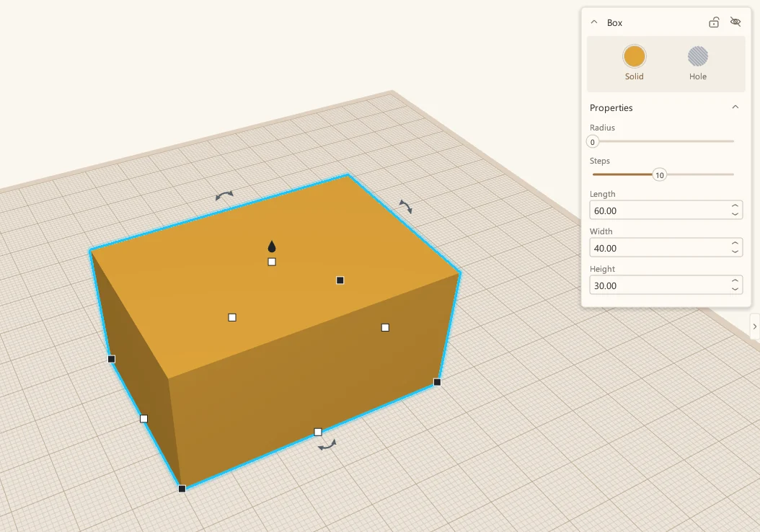Viewport: 760px width, 532px height.
Task: Expand the collapsed side panel arrow
Action: tap(755, 327)
